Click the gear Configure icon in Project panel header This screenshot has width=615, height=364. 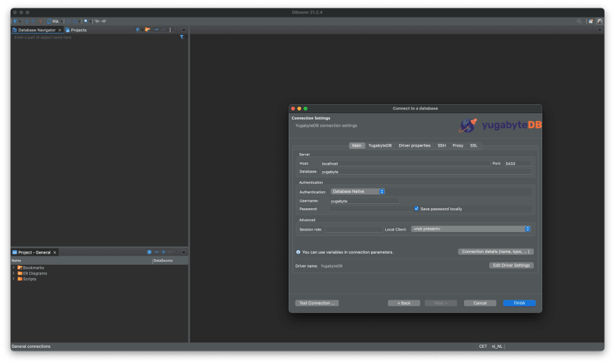click(x=150, y=252)
